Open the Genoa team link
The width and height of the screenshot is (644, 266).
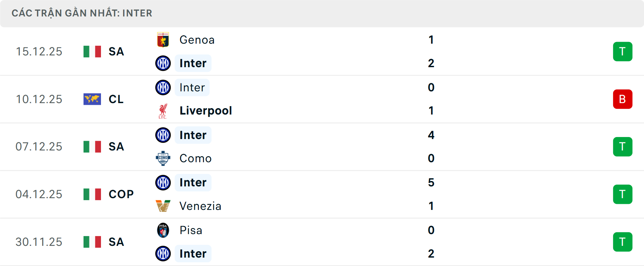coord(197,40)
